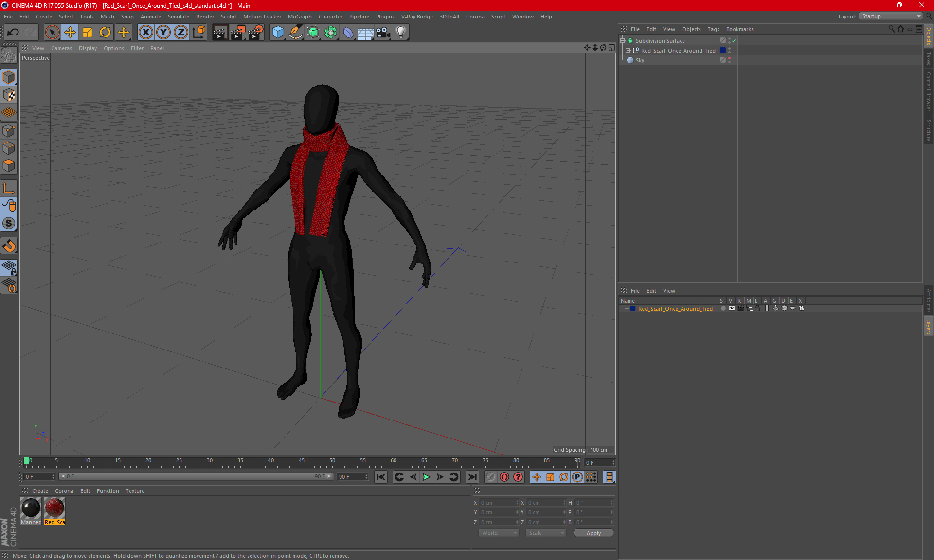Select the Mannequin black material thumbnail
This screenshot has height=560, width=934.
(x=31, y=508)
